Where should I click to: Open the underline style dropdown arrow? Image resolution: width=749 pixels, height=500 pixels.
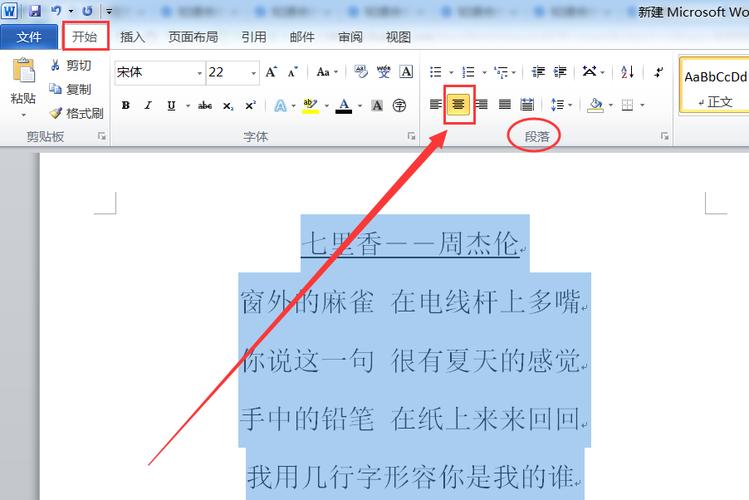188,106
